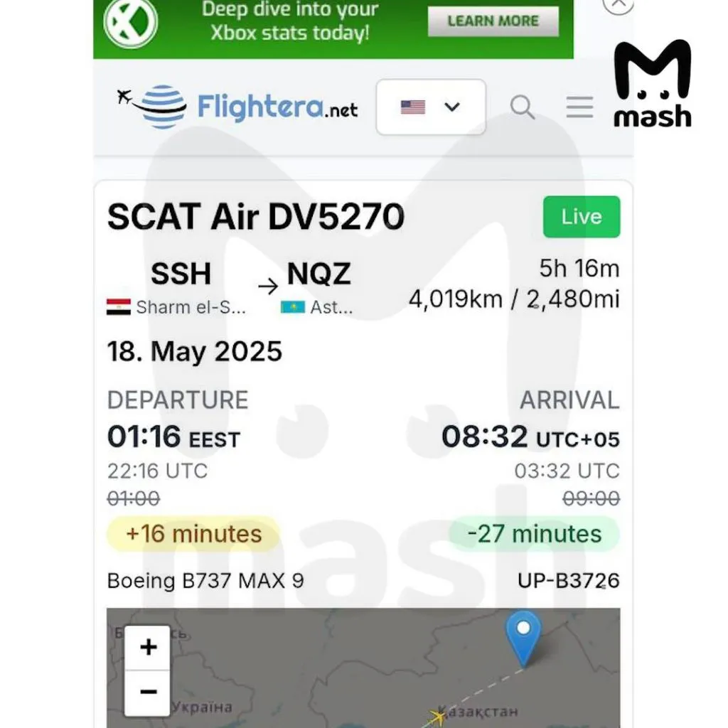Click Boeing B737 MAX 9 aircraft type
This screenshot has height=728, width=728.
click(205, 581)
